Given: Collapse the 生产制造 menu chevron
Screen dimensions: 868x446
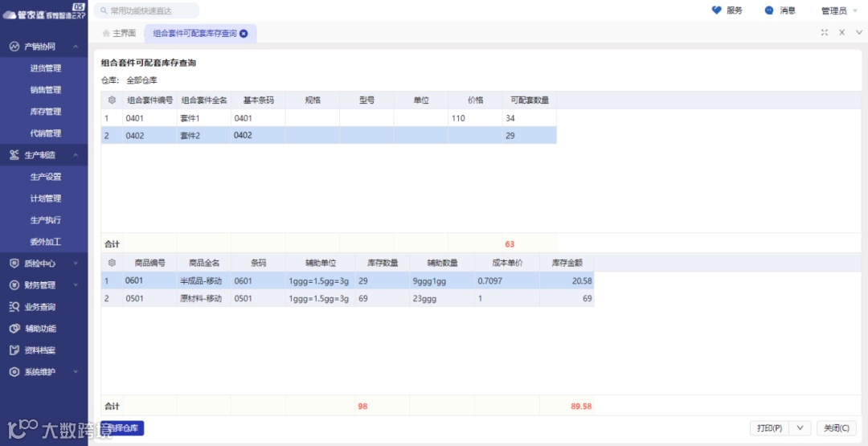Looking at the screenshot, I should point(76,155).
